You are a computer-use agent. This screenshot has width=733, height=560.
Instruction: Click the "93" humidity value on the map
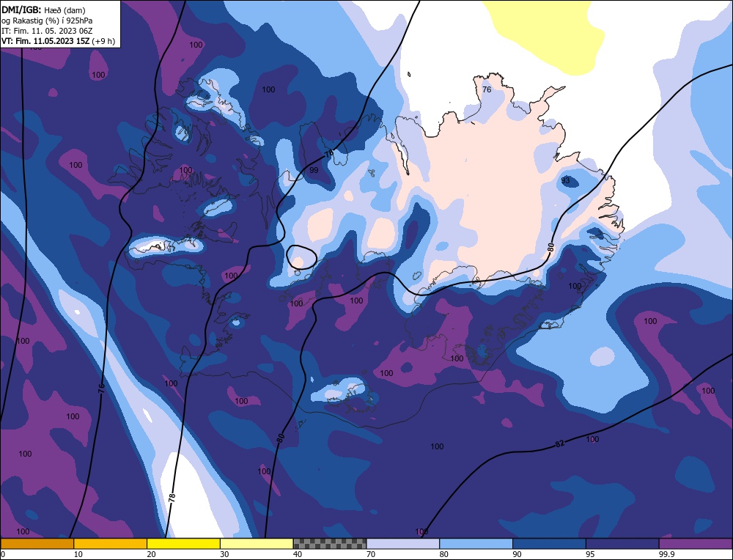[565, 180]
